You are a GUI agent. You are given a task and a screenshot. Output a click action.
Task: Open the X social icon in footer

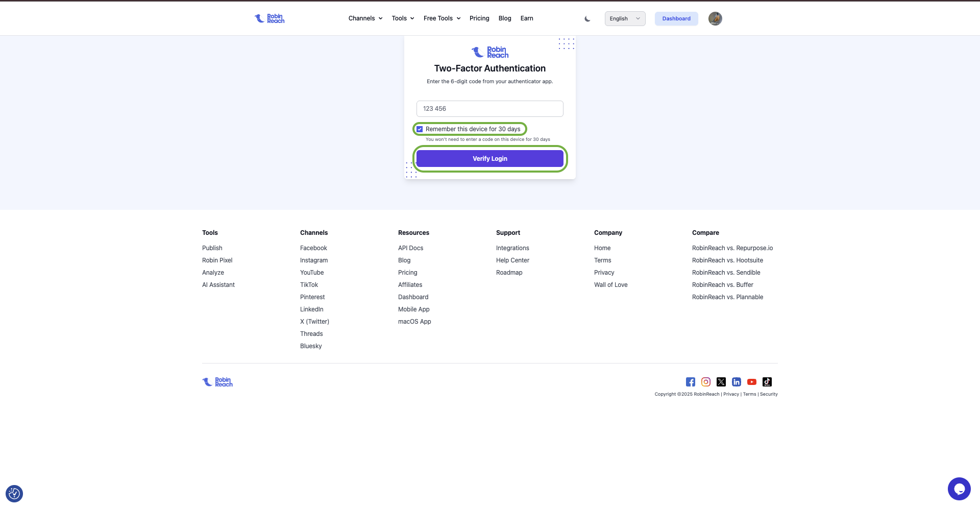(x=721, y=382)
